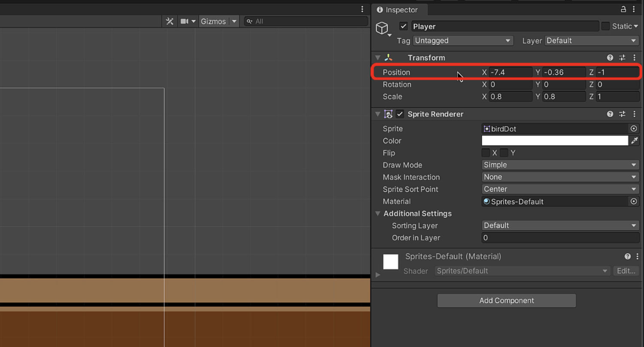Open Transform presets icon
This screenshot has width=644, height=347.
pyautogui.click(x=622, y=57)
